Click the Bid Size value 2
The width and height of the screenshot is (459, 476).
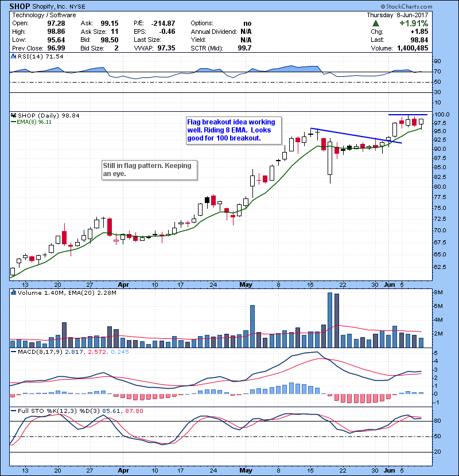click(x=116, y=48)
